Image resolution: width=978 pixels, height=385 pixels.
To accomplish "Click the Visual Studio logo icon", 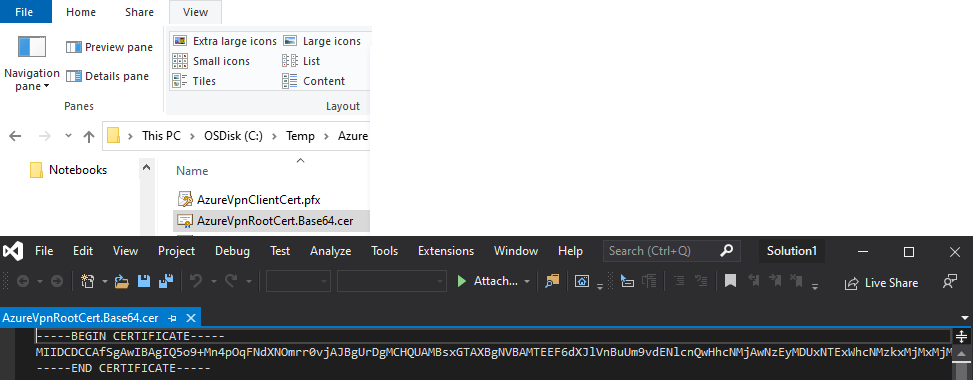I will click(x=12, y=251).
